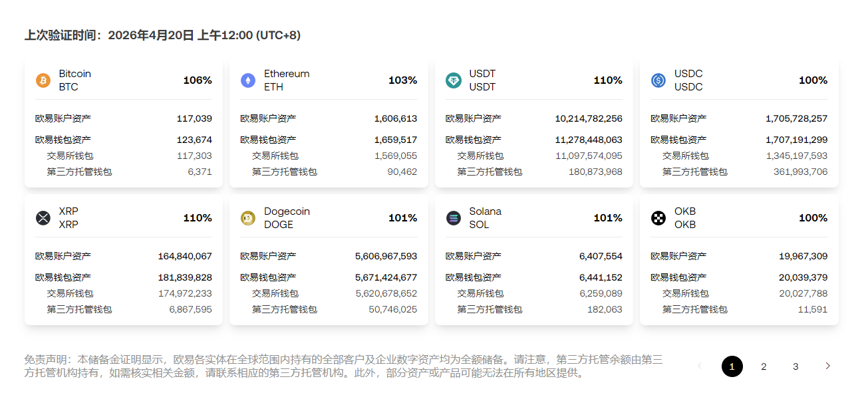868x395 pixels.
Task: Click the last verification time heading
Action: point(163,35)
